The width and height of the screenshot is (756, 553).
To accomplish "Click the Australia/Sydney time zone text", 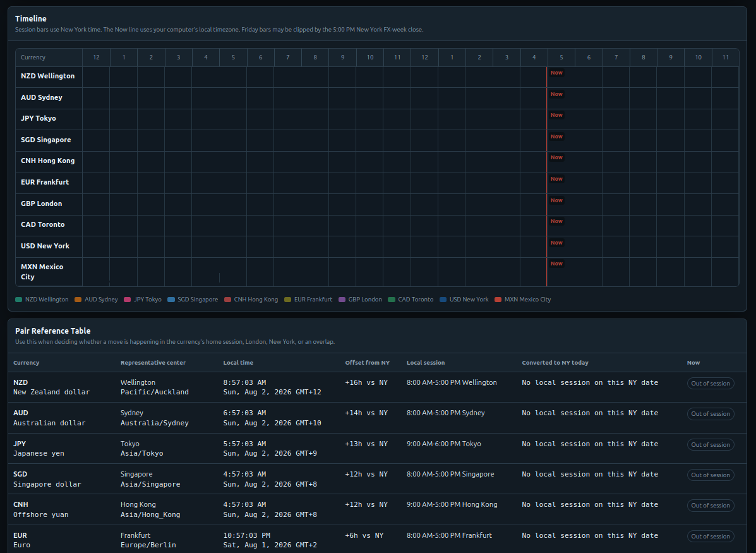I will pyautogui.click(x=155, y=423).
